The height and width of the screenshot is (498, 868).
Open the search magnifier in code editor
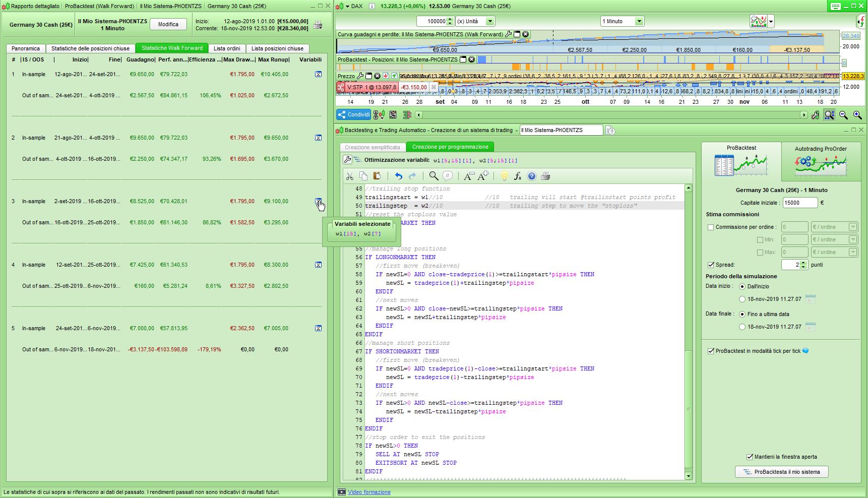click(x=433, y=176)
